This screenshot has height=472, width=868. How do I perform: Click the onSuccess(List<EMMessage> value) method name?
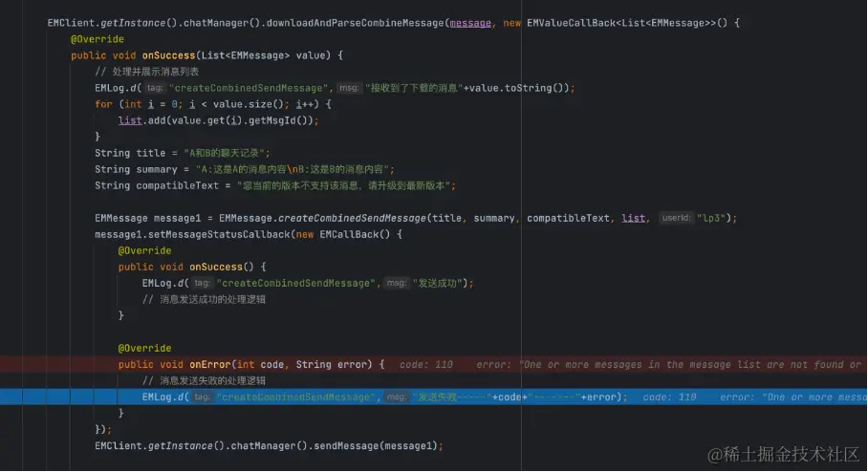(x=168, y=55)
